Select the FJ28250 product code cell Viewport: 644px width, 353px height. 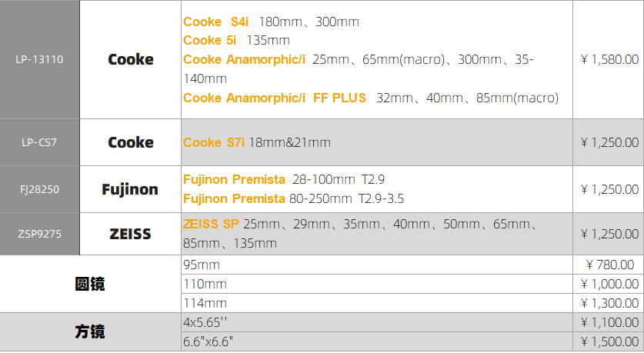pos(39,189)
